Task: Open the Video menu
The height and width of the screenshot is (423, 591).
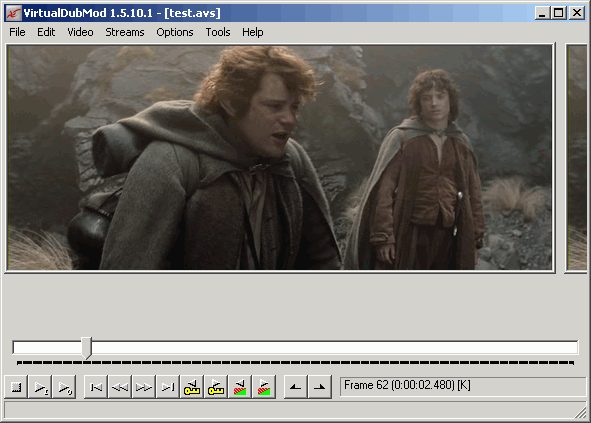Action: [x=80, y=32]
